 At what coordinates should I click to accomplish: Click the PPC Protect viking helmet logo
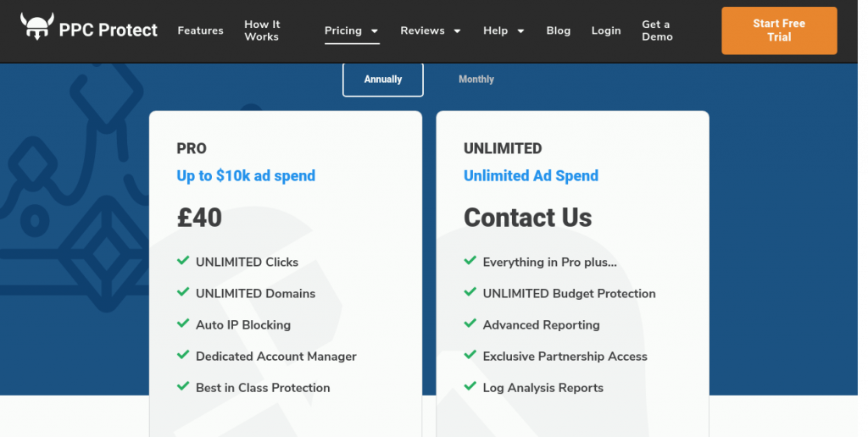37,26
